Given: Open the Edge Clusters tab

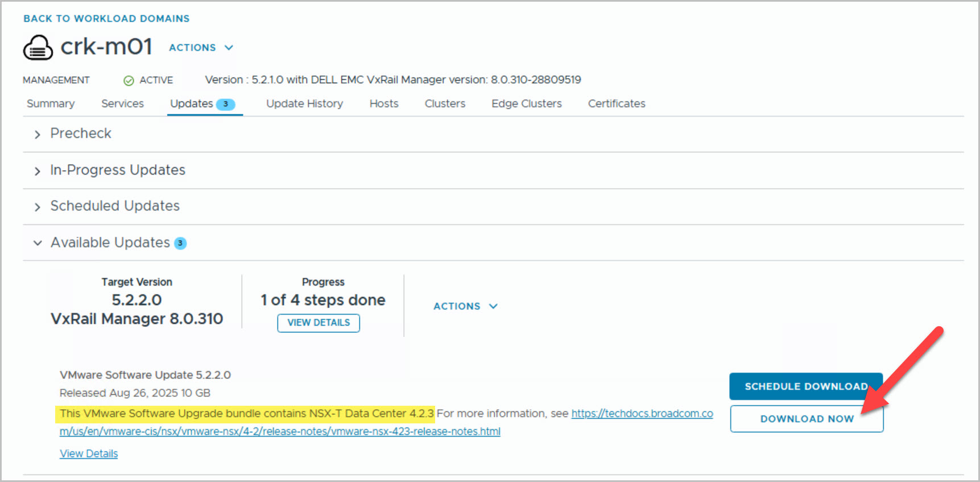Looking at the screenshot, I should pyautogui.click(x=526, y=104).
